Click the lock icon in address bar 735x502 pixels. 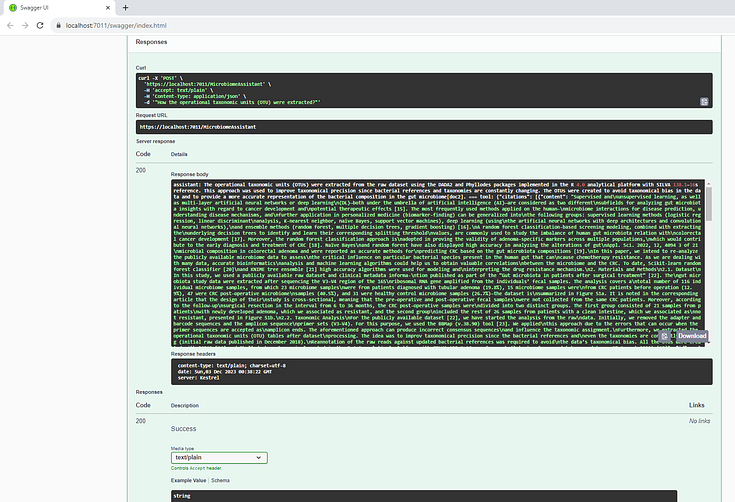coord(59,25)
